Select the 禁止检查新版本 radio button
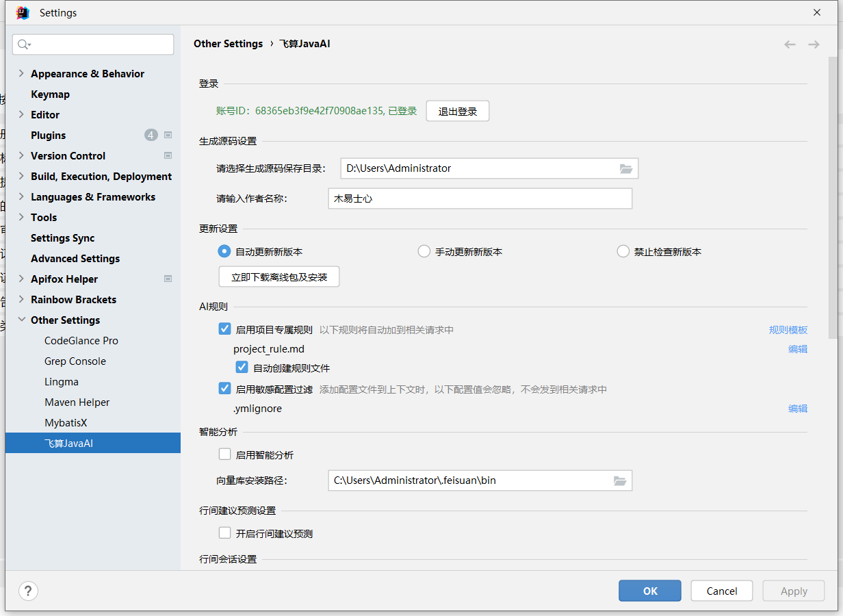The image size is (843, 616). [x=623, y=251]
